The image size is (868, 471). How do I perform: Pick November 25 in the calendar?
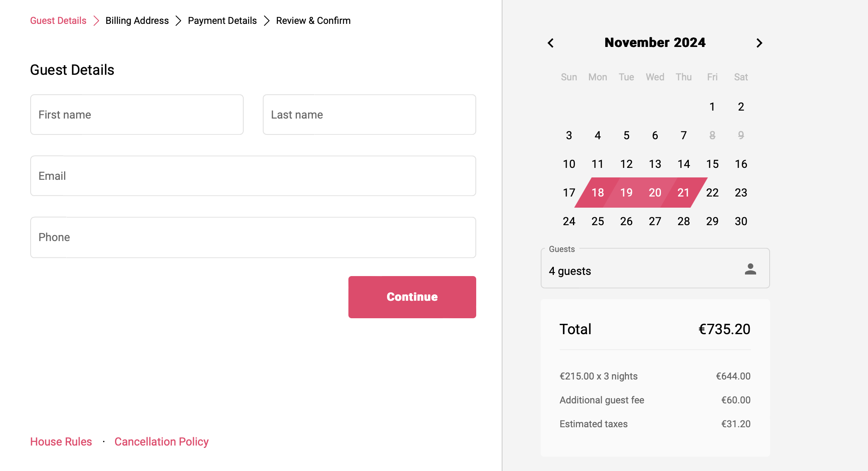point(598,221)
